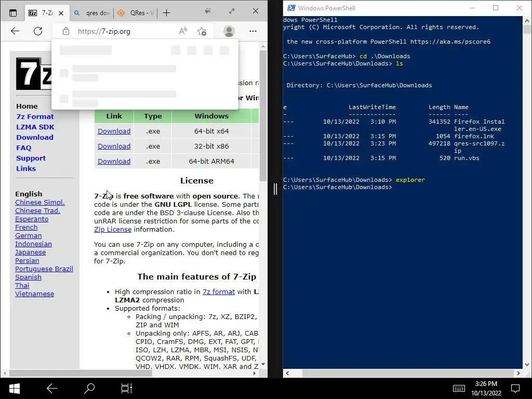The height and width of the screenshot is (399, 532).
Task: Open the touch keyboard icon in tray
Action: click(x=459, y=389)
